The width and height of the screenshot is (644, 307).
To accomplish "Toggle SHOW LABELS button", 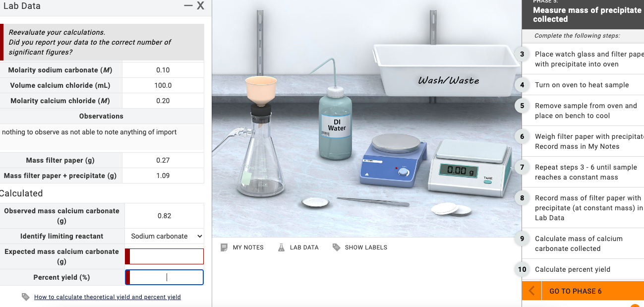I will (360, 247).
